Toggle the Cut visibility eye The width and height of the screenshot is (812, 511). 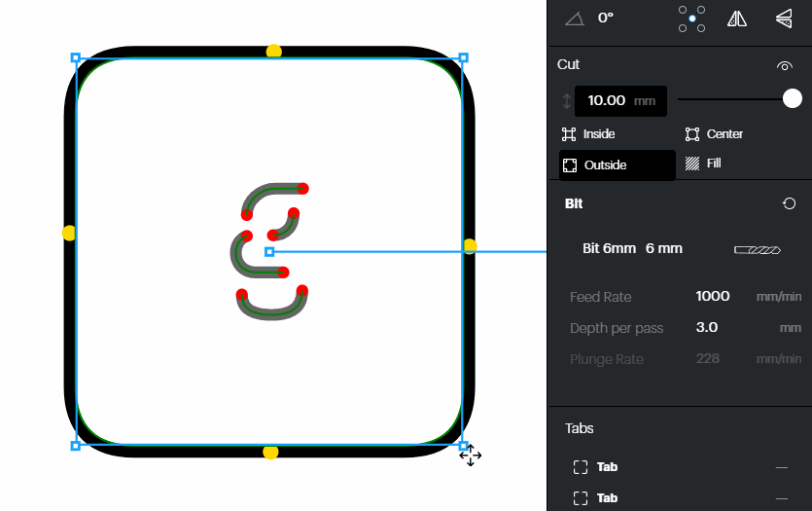pyautogui.click(x=785, y=65)
